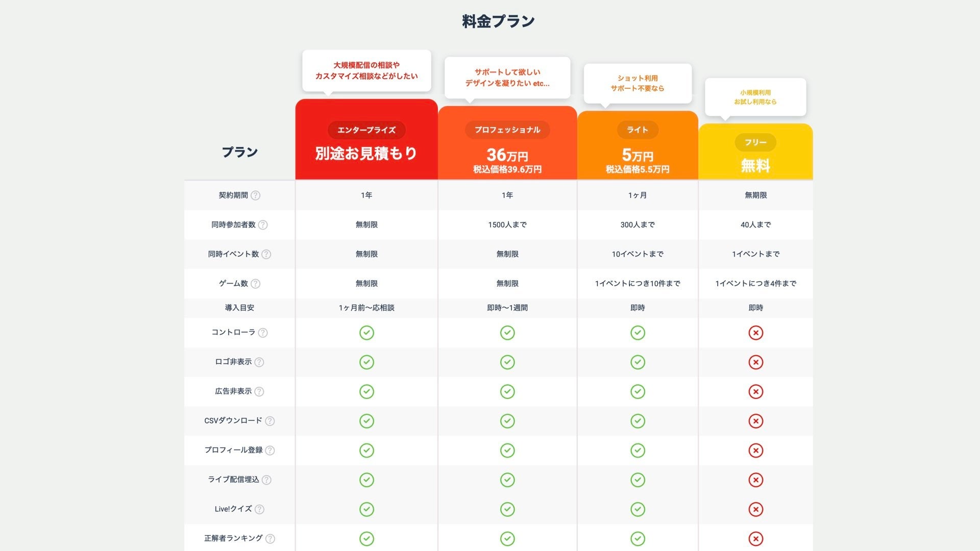Viewport: 980px width, 551px height.
Task: Click question icon next to CSVダウンロード
Action: pos(270,421)
